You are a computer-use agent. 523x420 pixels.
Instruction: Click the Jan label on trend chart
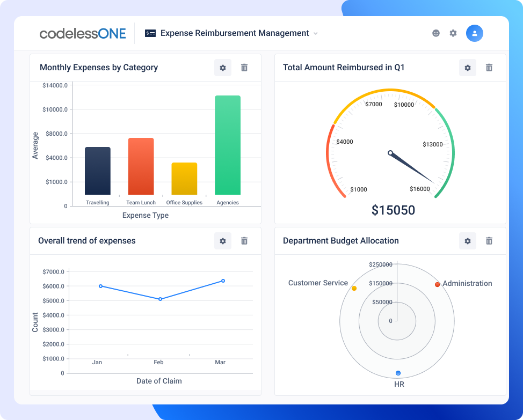tap(97, 362)
